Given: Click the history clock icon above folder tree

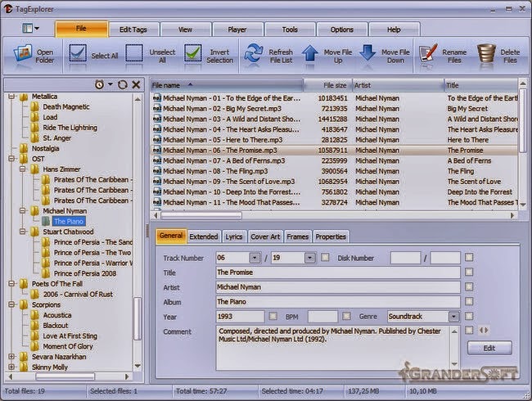Looking at the screenshot, I should 99,84.
